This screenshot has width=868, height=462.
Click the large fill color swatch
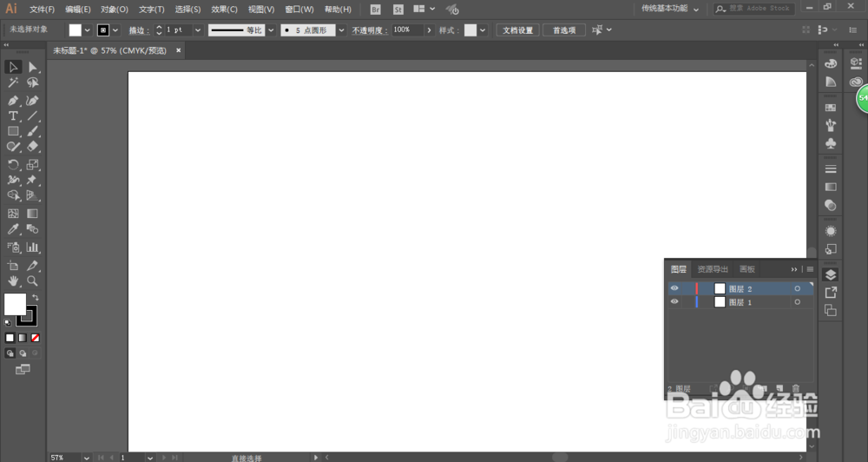pos(15,304)
